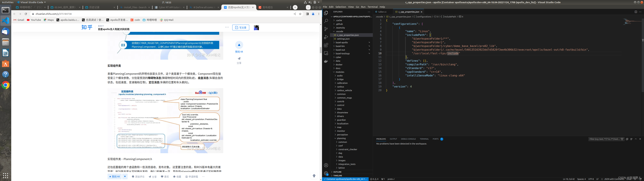Open the csdn bookmark in the bookmarks bar

(135, 20)
